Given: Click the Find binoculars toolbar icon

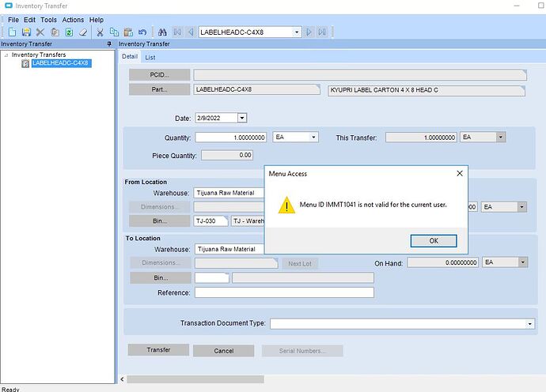Looking at the screenshot, I should [x=162, y=32].
